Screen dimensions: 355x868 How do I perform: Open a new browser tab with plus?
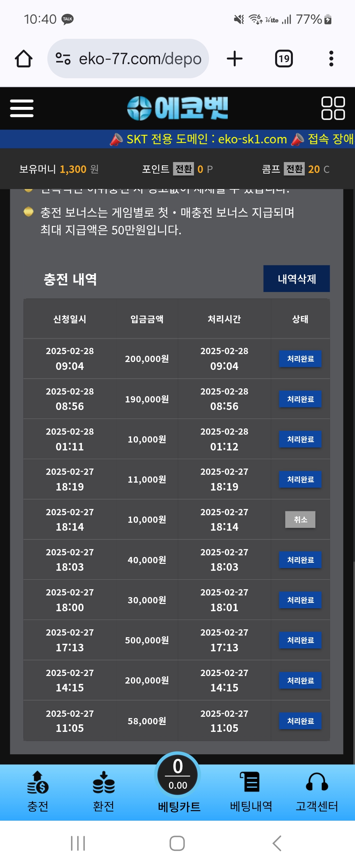coord(234,59)
